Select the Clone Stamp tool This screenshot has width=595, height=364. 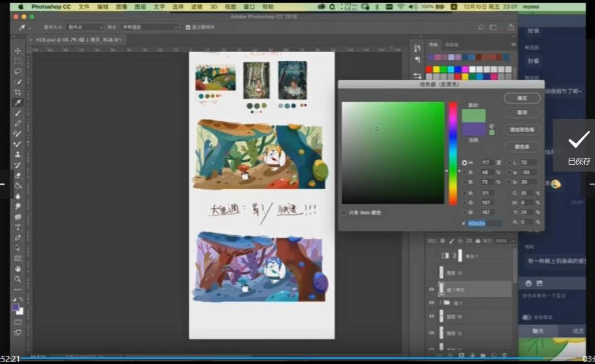[18, 154]
